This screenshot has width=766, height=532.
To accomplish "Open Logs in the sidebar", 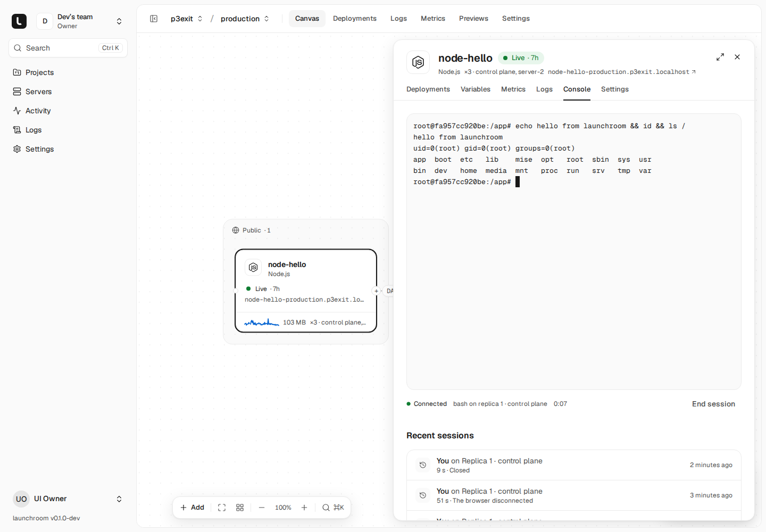I will click(x=68, y=130).
